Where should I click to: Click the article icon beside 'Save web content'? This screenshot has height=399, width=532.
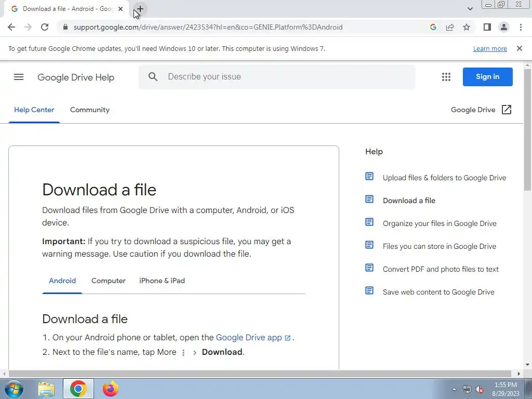[369, 291]
